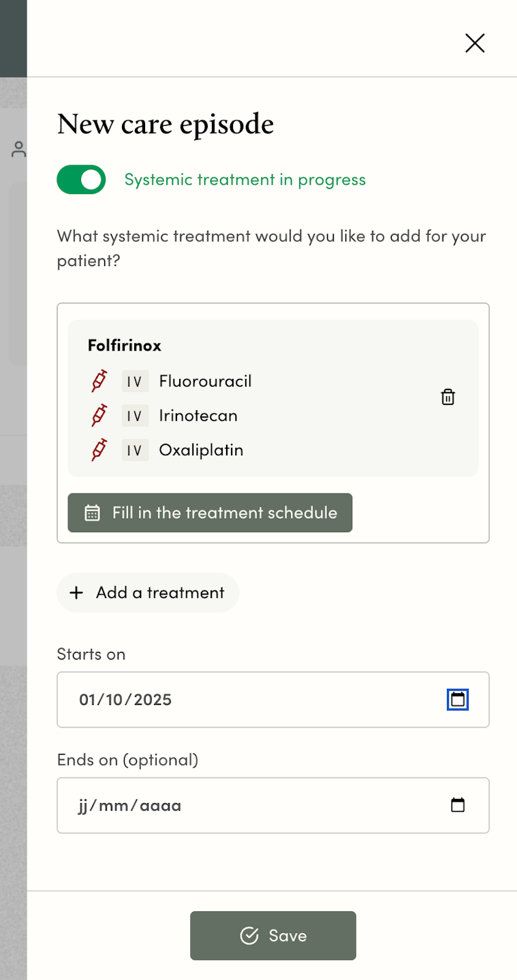Toggle Systemic treatment in progress switch
This screenshot has height=980, width=517.
click(x=81, y=180)
